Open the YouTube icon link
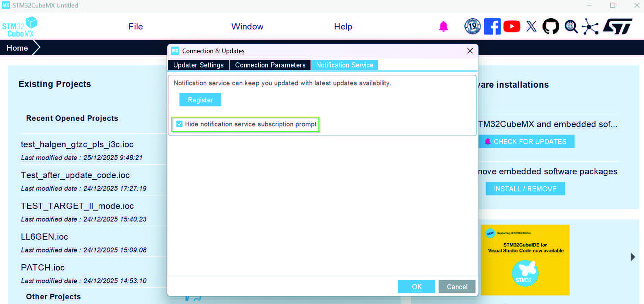The image size is (644, 304). [x=512, y=26]
